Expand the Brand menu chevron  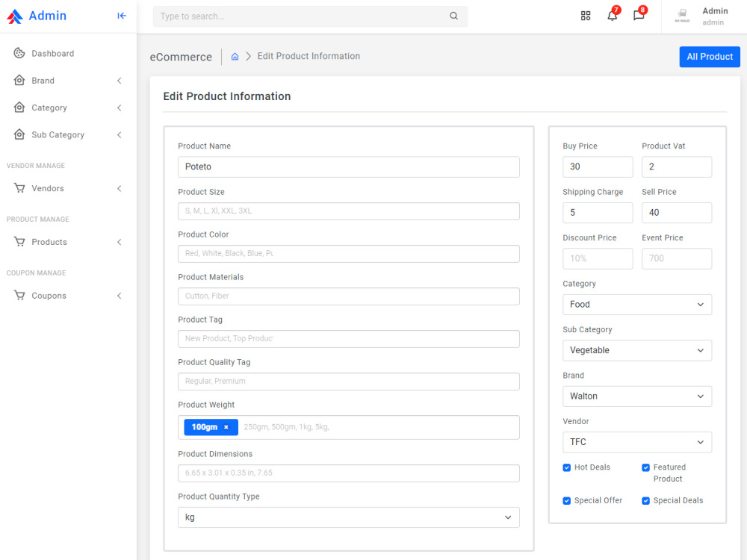point(119,81)
